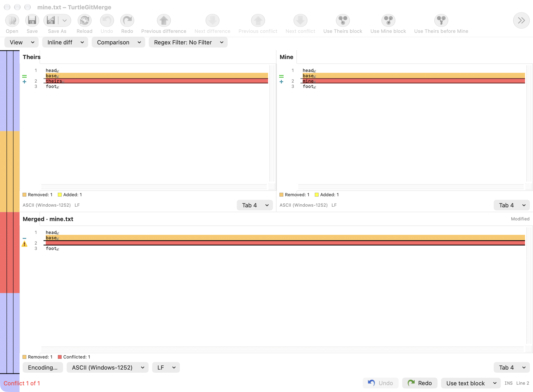Viewport: 533px width, 392px height.
Task: Click the conflicted empty line 2 in Merged pane
Action: [x=284, y=243]
